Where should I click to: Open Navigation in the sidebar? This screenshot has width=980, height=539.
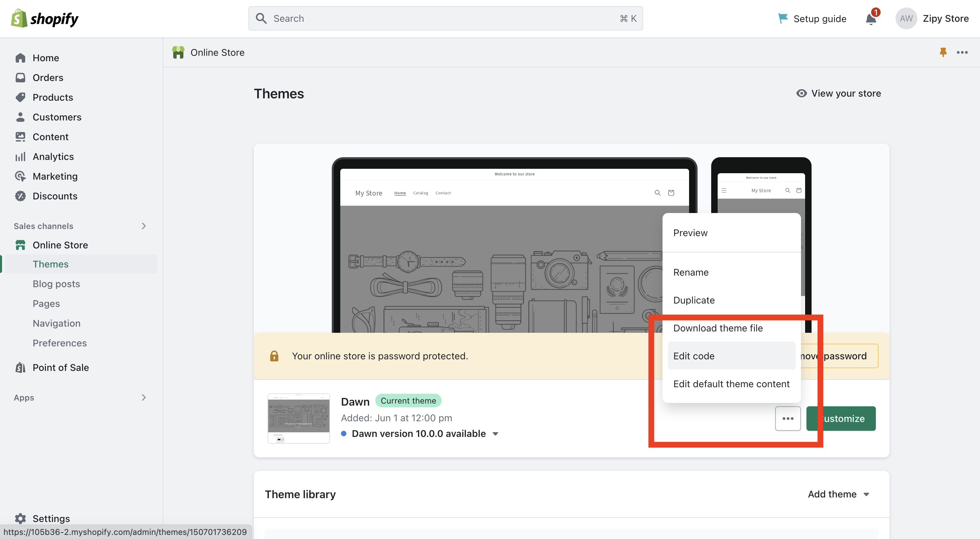(x=56, y=323)
